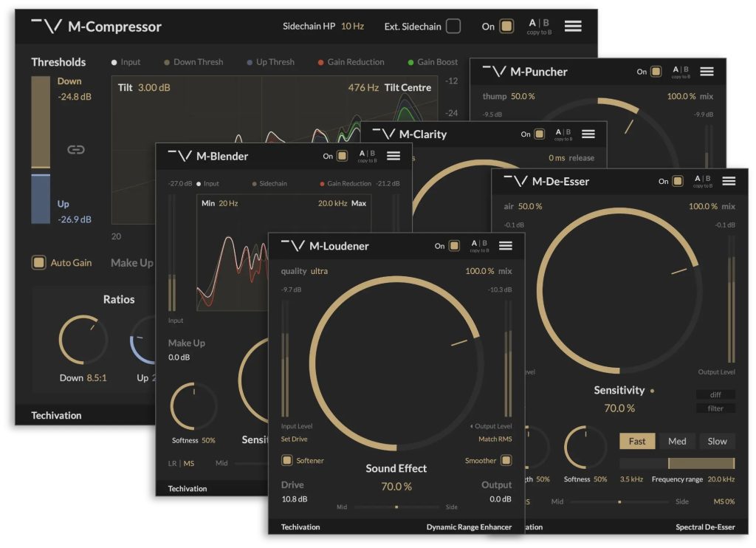This screenshot has width=756, height=548.
Task: Switch M-De-Esser speed to Med
Action: click(x=677, y=441)
